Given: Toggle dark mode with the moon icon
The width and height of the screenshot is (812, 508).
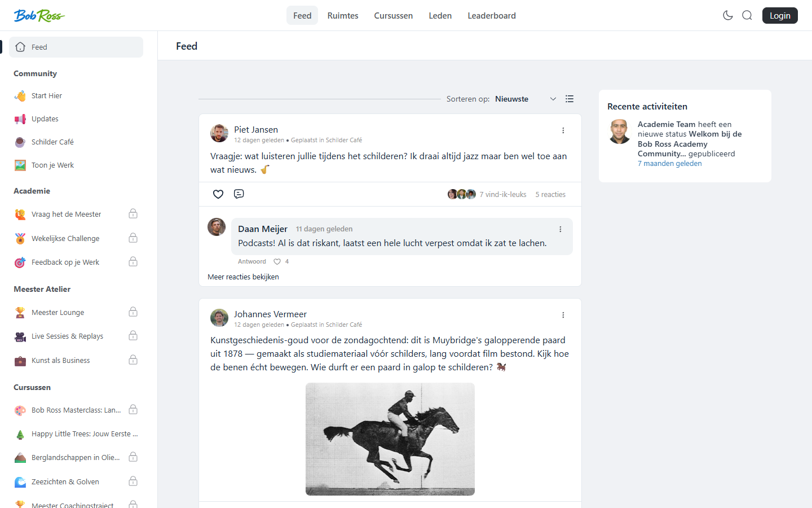Looking at the screenshot, I should [x=728, y=15].
